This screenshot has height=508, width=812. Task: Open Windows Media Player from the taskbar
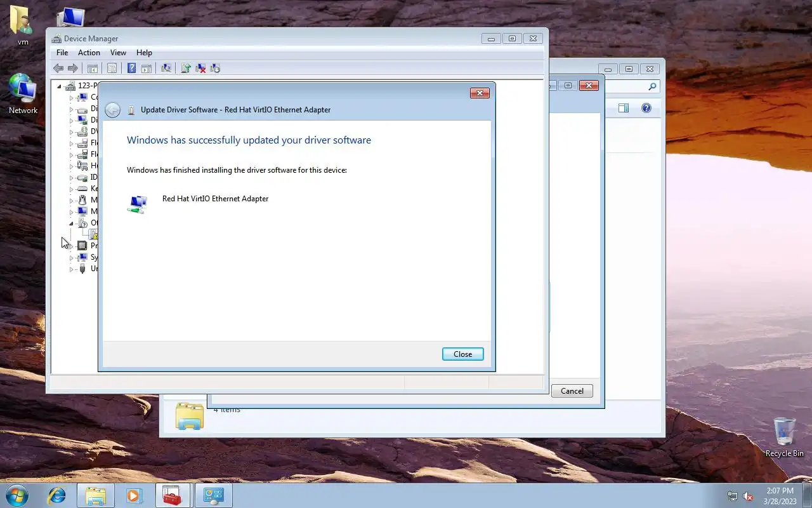coord(134,495)
